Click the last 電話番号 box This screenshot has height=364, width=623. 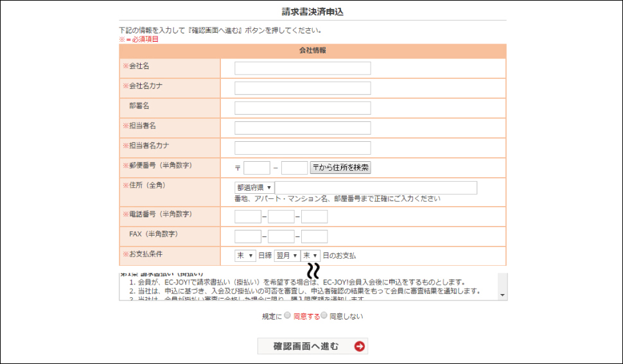point(314,217)
